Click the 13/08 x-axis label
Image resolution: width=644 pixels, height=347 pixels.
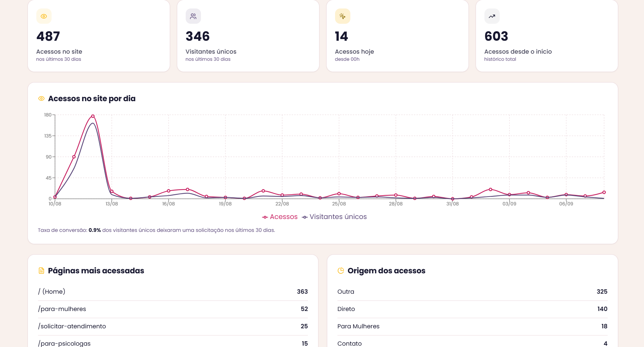(x=112, y=204)
